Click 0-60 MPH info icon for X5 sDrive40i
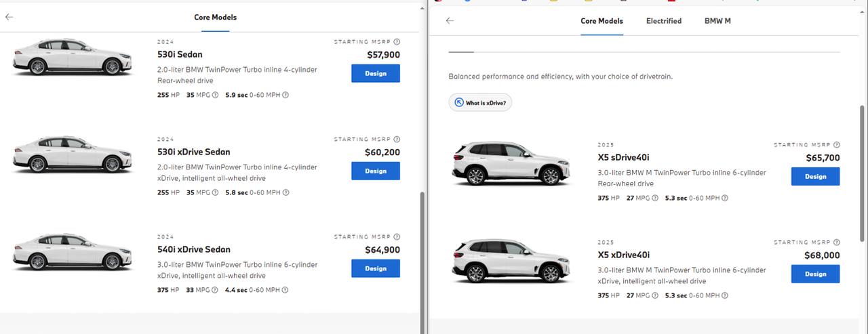 (725, 198)
